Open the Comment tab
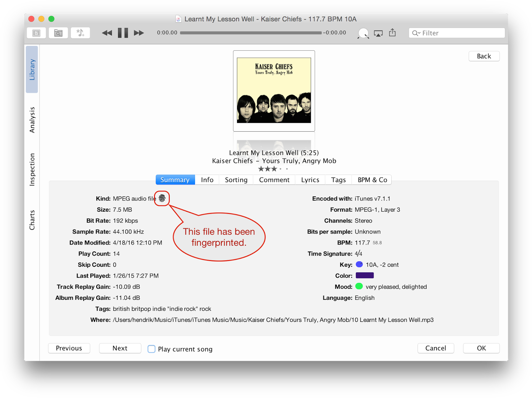 pos(274,180)
